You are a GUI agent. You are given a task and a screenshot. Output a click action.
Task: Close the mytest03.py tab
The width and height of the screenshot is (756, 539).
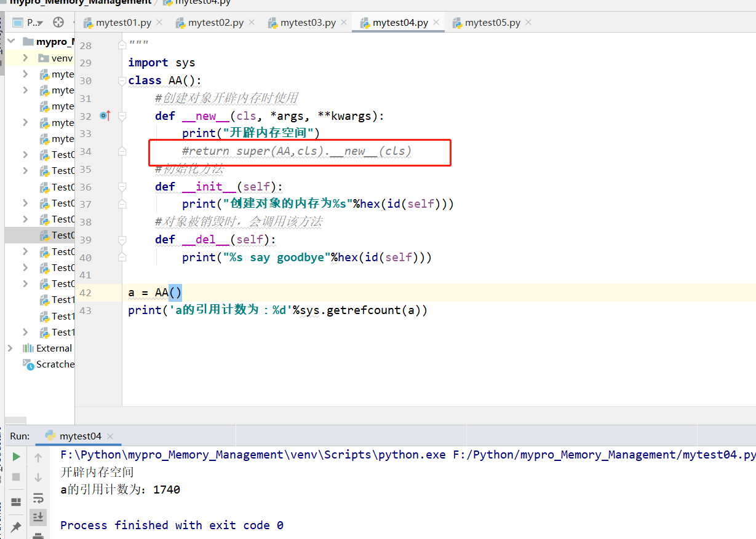click(343, 23)
